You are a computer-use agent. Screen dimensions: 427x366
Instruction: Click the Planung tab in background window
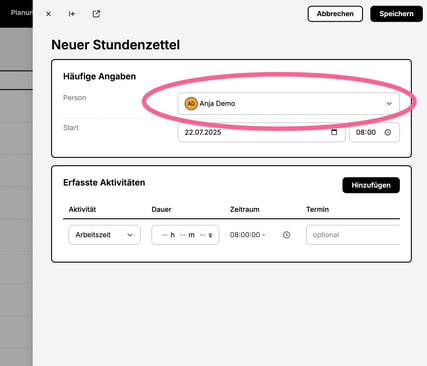[21, 13]
